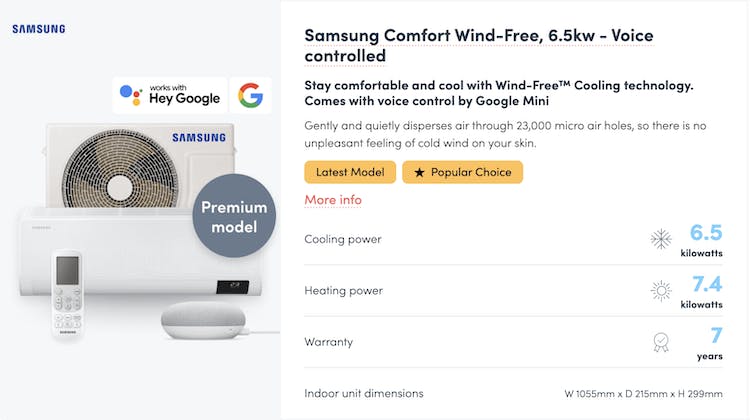Click the star icon in Popular Choice
The height and width of the screenshot is (420, 750).
click(x=420, y=172)
